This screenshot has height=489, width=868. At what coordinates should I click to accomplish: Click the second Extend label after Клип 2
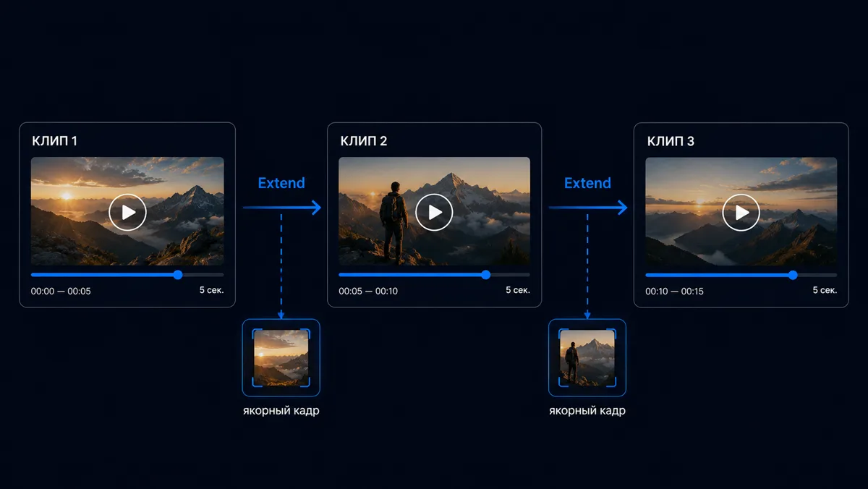[587, 183]
